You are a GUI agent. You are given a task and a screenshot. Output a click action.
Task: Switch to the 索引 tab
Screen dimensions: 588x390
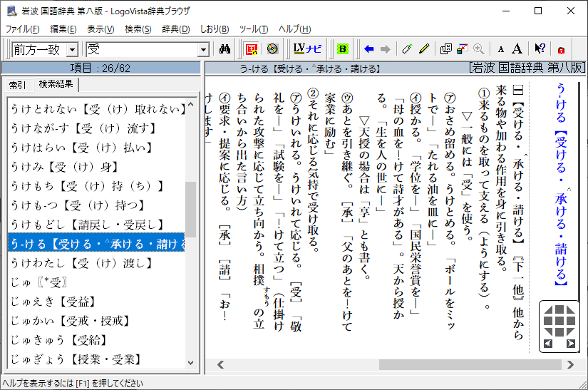click(17, 85)
